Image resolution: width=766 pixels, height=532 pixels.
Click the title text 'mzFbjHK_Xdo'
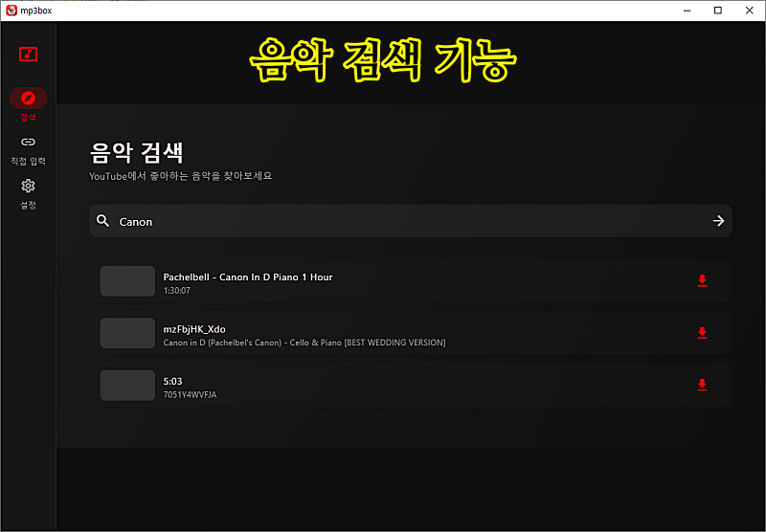point(194,329)
